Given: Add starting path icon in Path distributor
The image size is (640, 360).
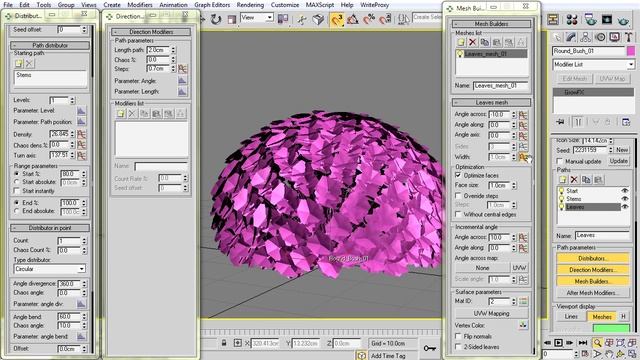Looking at the screenshot, I should 18,63.
